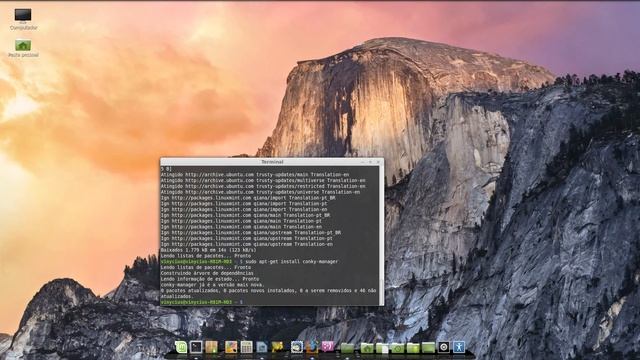Open the Linux Mint menu in dock
640x360 pixels.
[181, 347]
